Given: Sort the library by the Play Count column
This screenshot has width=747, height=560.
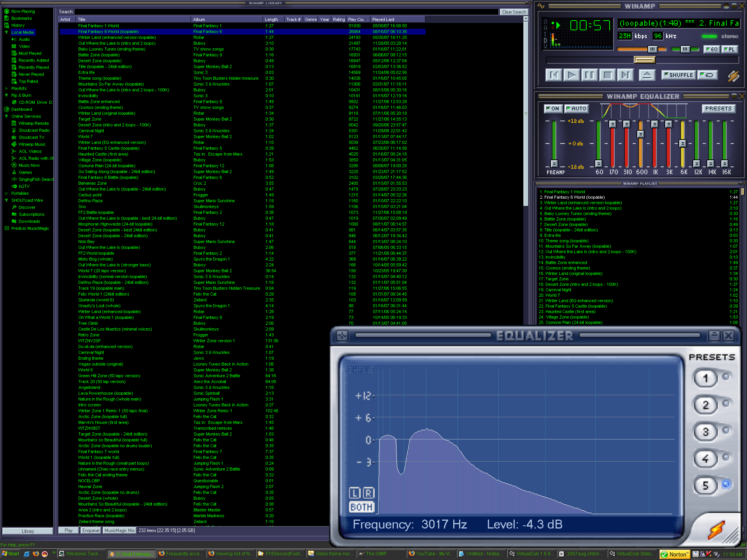Looking at the screenshot, I should tap(358, 19).
